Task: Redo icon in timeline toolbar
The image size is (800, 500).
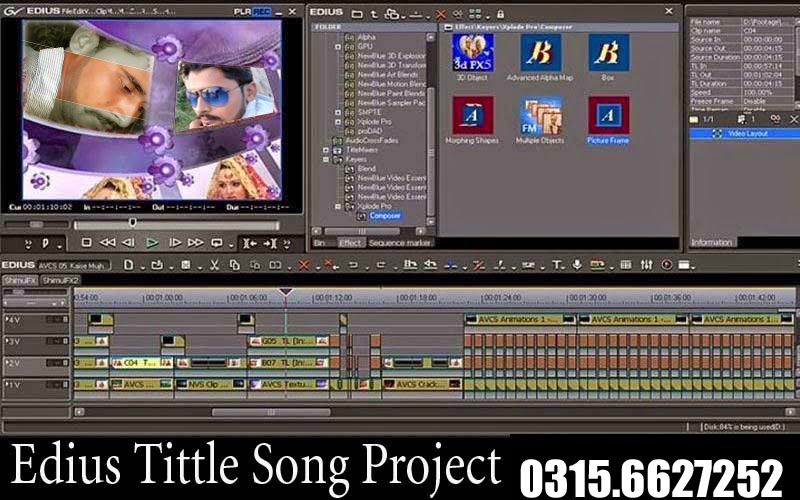Action: (x=381, y=265)
